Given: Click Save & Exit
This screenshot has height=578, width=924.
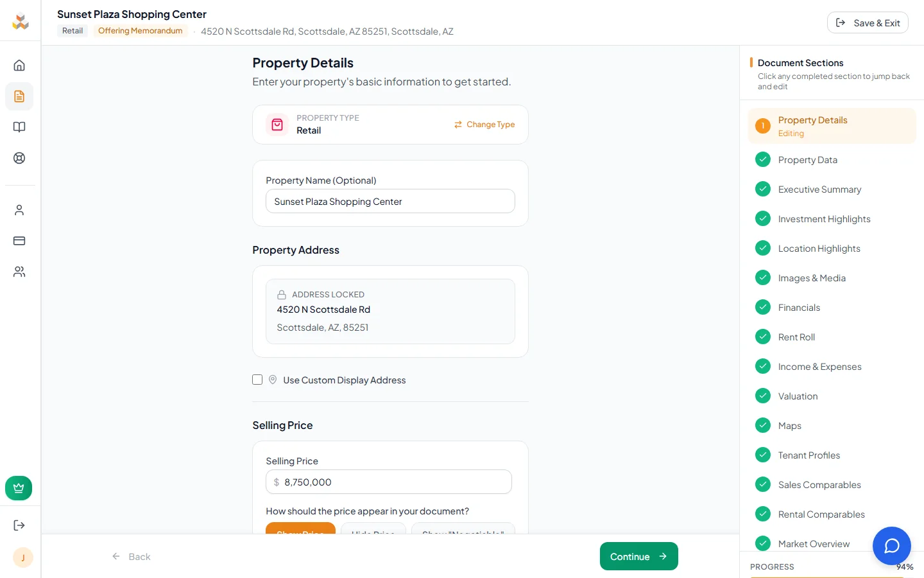Looking at the screenshot, I should click(868, 22).
